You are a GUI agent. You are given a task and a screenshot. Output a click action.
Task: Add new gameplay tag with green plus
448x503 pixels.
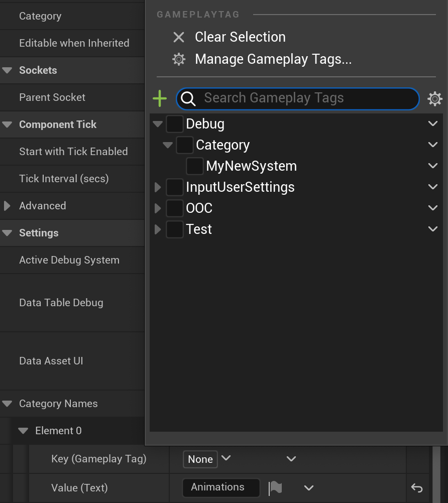pos(160,98)
